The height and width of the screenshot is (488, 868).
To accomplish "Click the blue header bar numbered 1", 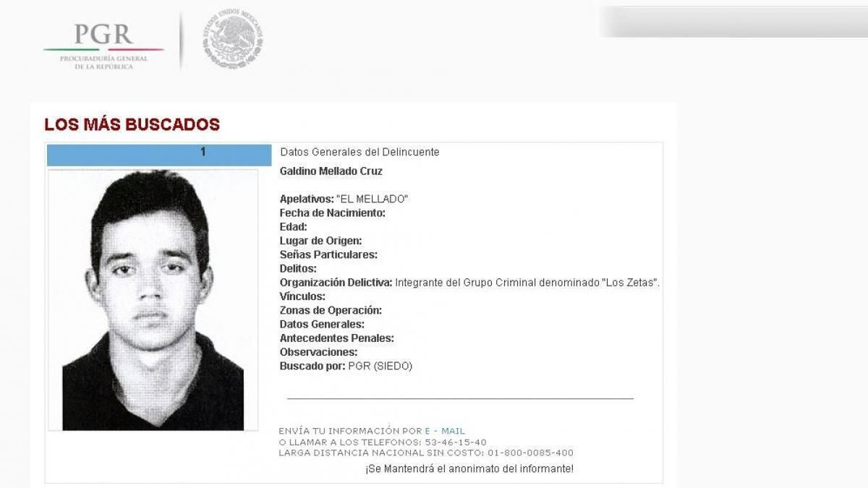I will point(159,154).
